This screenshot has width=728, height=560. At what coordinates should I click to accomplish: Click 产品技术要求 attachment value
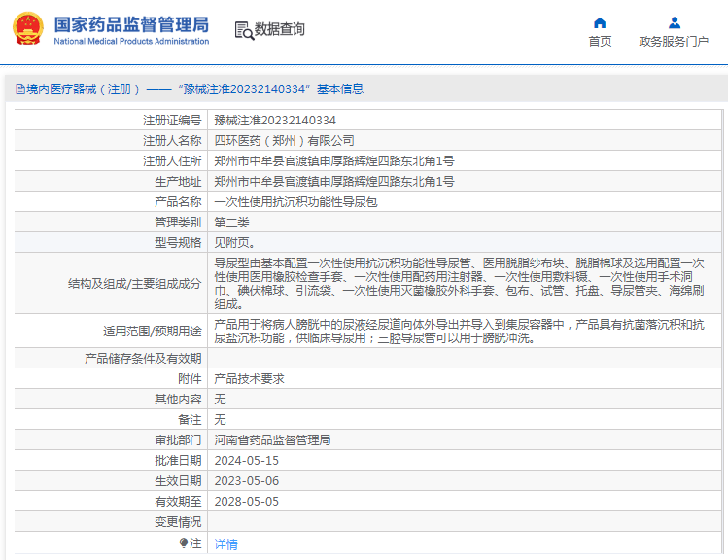(250, 379)
